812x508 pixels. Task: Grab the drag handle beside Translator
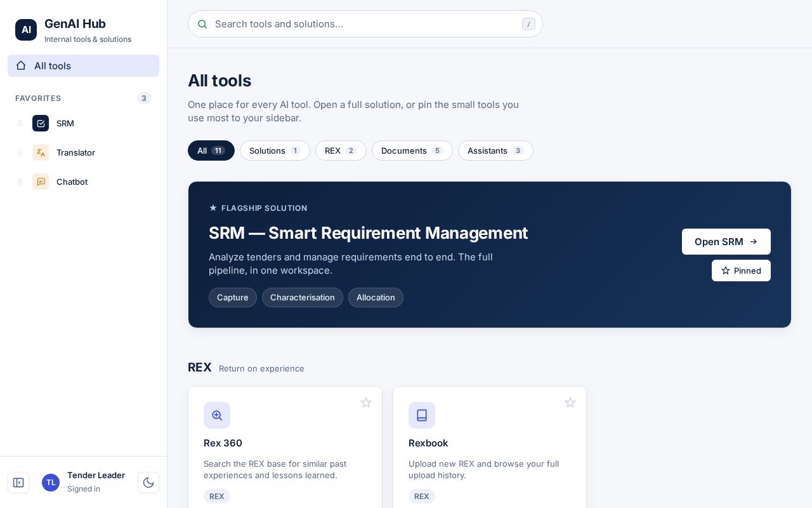20,152
